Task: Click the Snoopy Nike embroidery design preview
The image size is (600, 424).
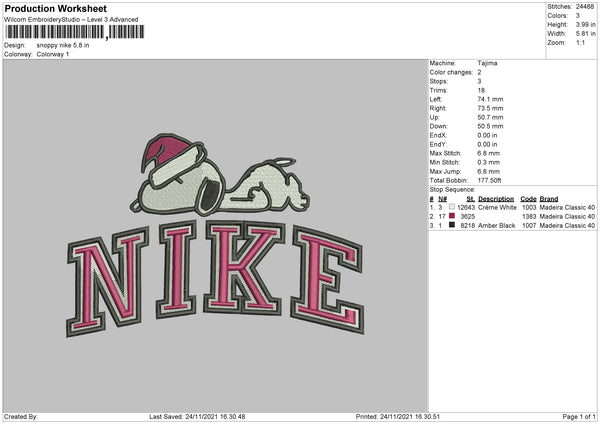Action: [x=215, y=235]
